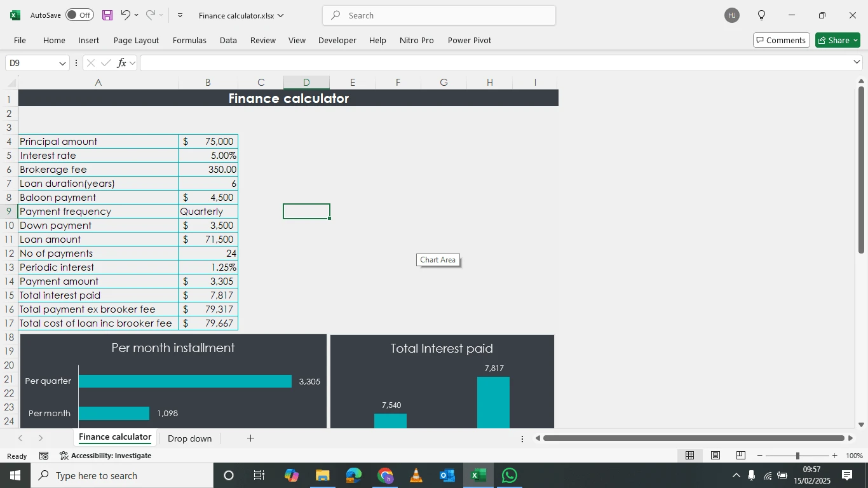Expand the formula bar
Screen dimensions: 868x488
coord(857,62)
